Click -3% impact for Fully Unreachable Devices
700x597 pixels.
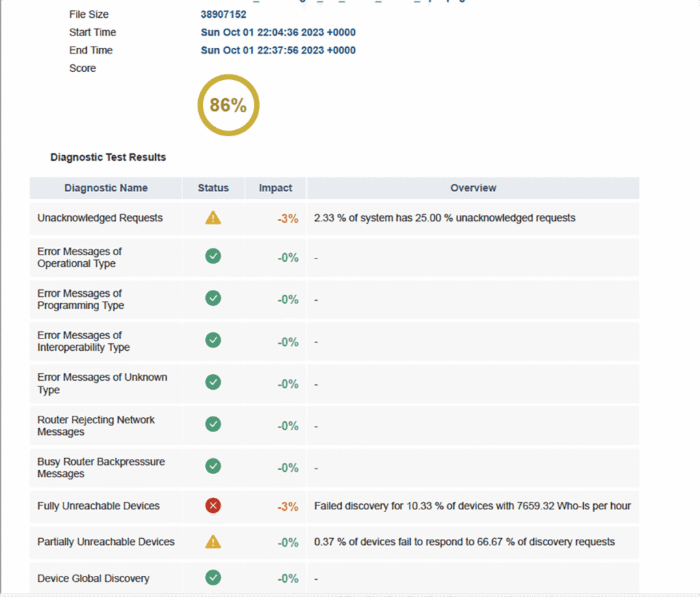(288, 507)
